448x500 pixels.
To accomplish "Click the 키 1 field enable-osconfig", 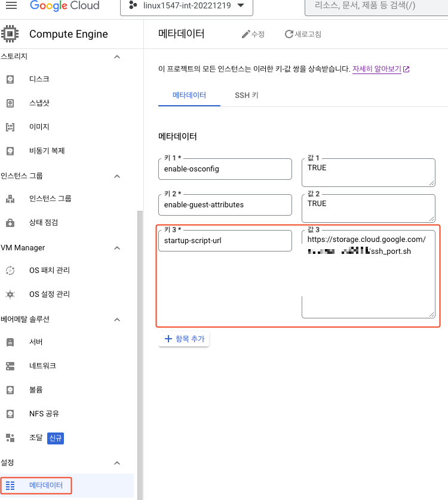I will 225,169.
